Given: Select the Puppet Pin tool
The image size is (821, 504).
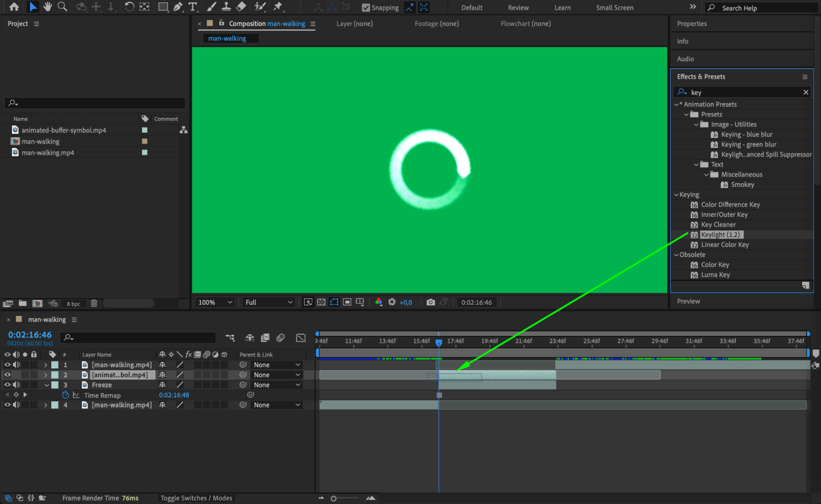Looking at the screenshot, I should pos(278,7).
